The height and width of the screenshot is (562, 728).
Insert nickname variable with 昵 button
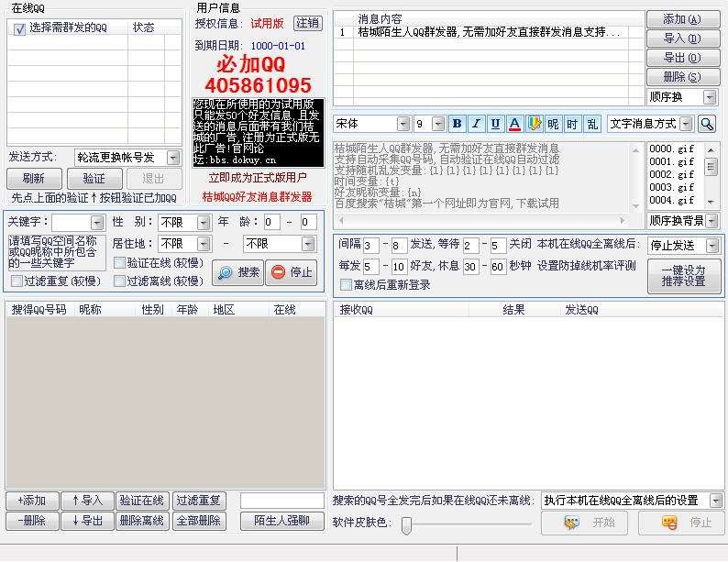(553, 124)
